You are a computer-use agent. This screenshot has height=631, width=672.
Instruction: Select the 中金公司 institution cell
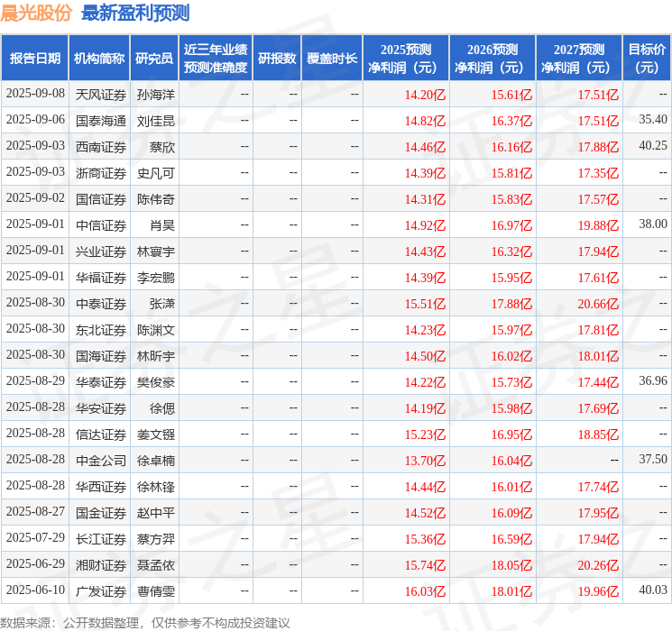tap(101, 461)
